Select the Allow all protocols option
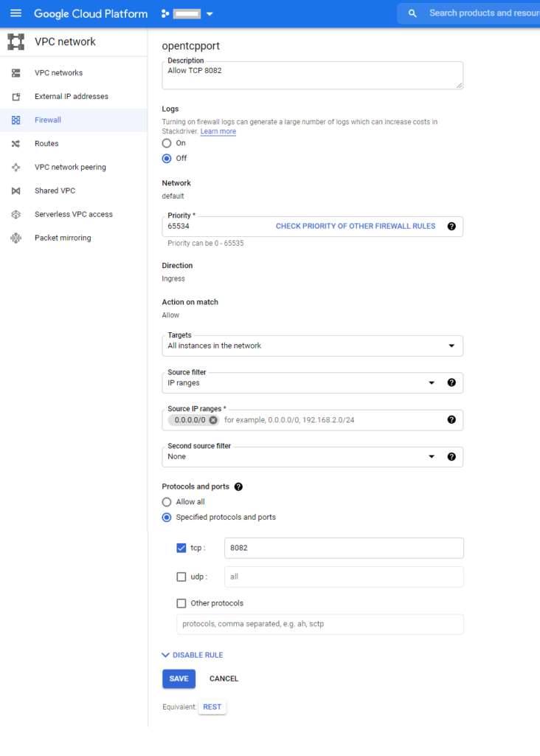The width and height of the screenshot is (540, 756). 167,502
